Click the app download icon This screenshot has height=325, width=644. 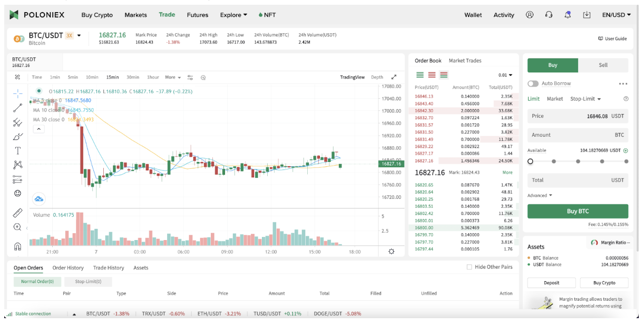point(587,15)
